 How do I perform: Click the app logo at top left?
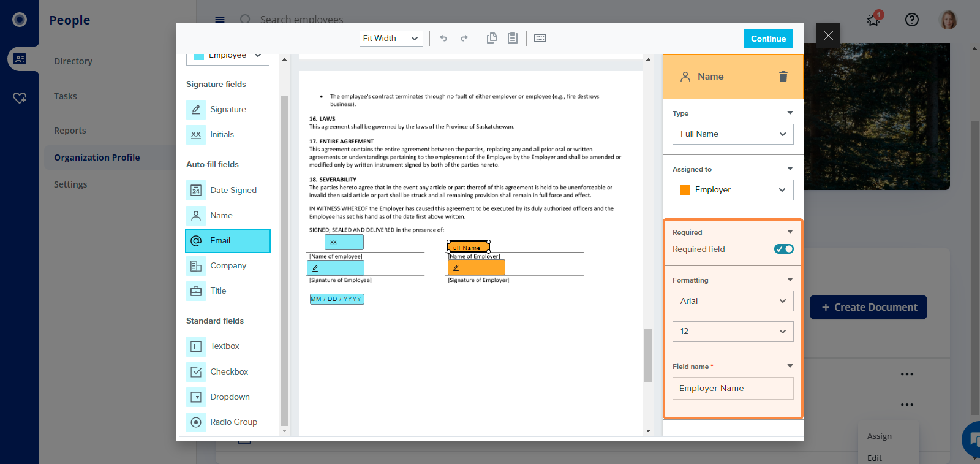click(x=19, y=19)
